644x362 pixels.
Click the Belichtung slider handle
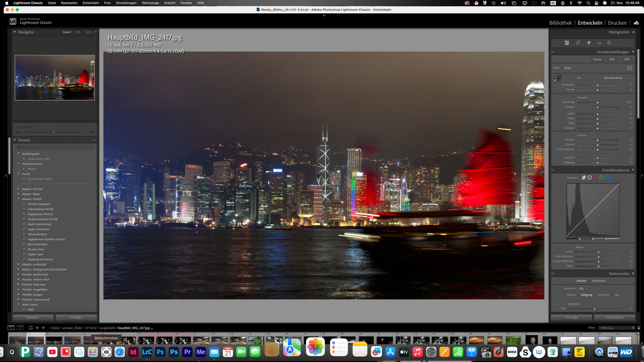(597, 103)
